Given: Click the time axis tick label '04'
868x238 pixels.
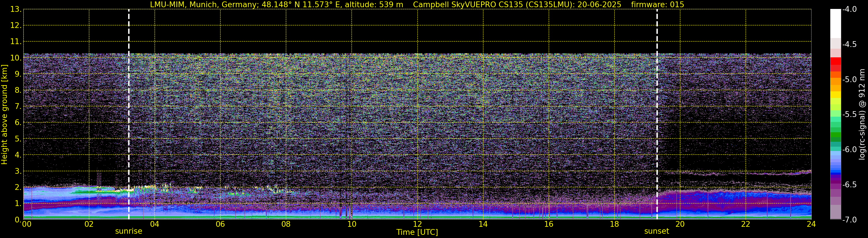Looking at the screenshot, I should click(155, 224).
